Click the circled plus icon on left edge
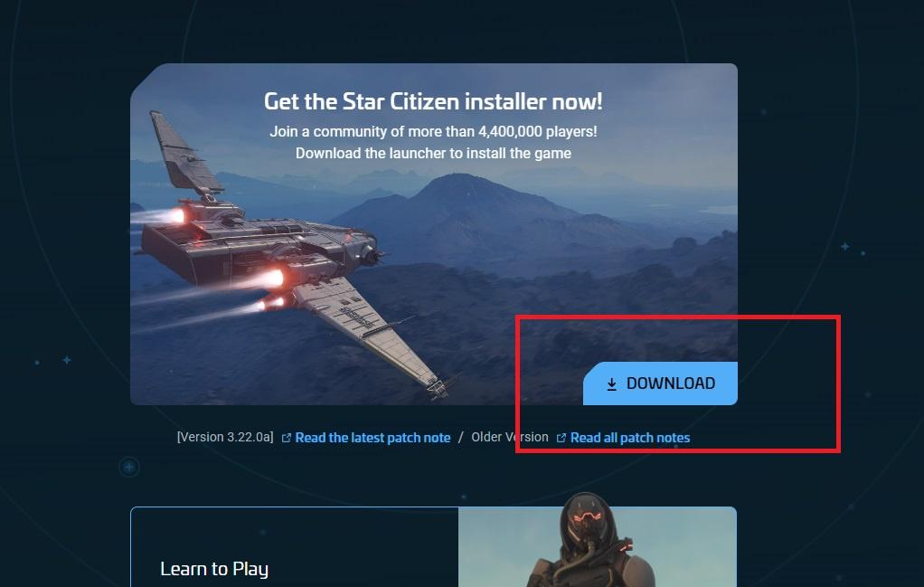Screen dimensions: 924x587 [x=129, y=468]
